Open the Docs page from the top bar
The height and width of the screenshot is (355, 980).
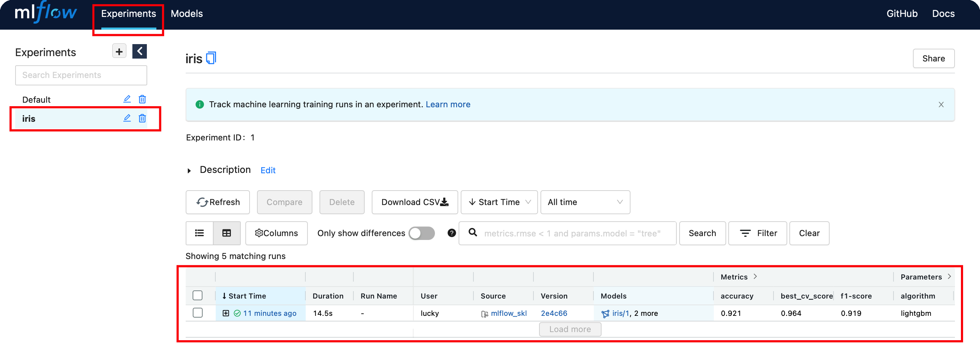[944, 14]
